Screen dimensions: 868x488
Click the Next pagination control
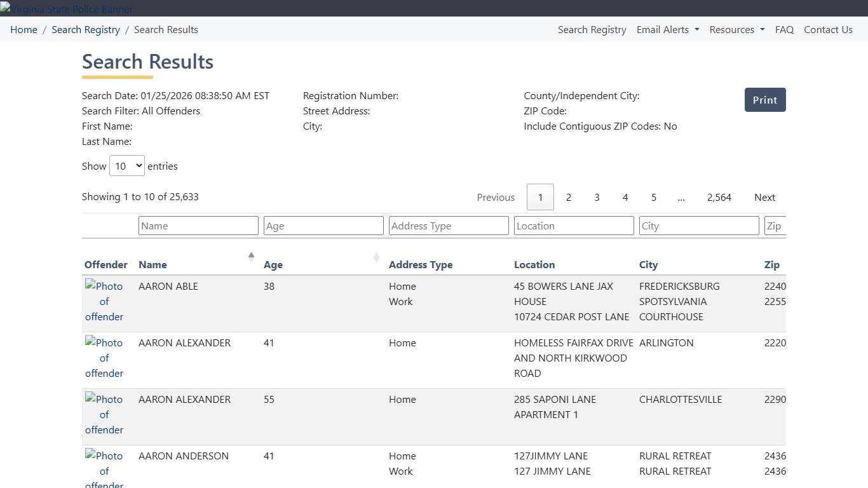(764, 197)
